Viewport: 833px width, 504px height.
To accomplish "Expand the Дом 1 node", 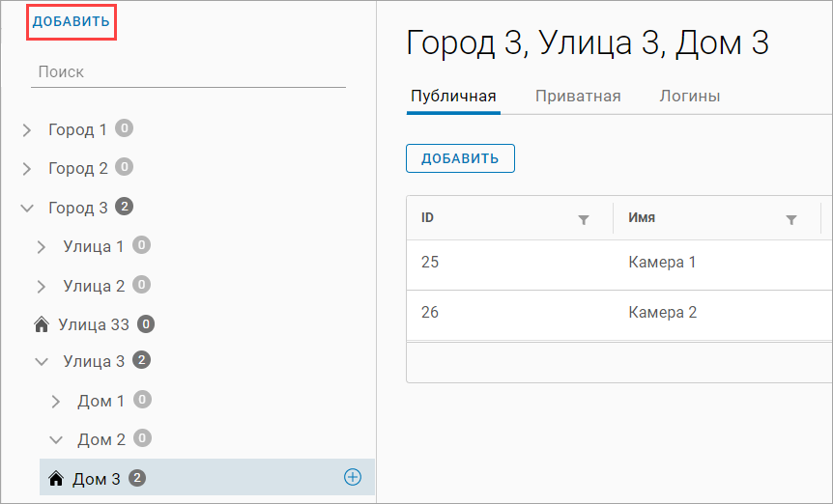I will point(56,401).
